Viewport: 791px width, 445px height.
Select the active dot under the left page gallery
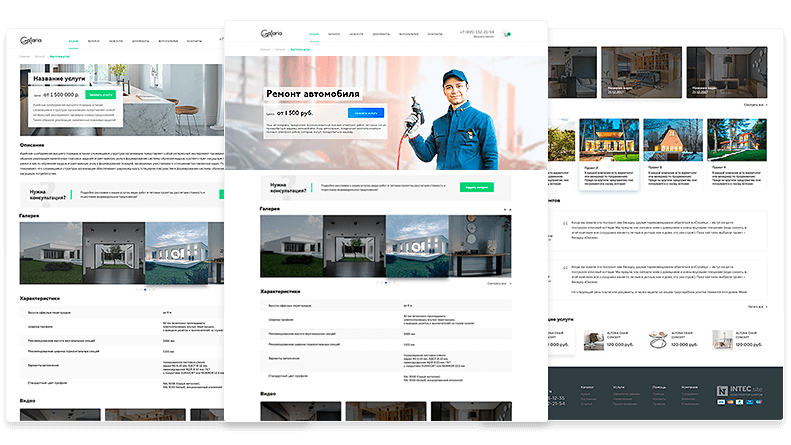145,290
